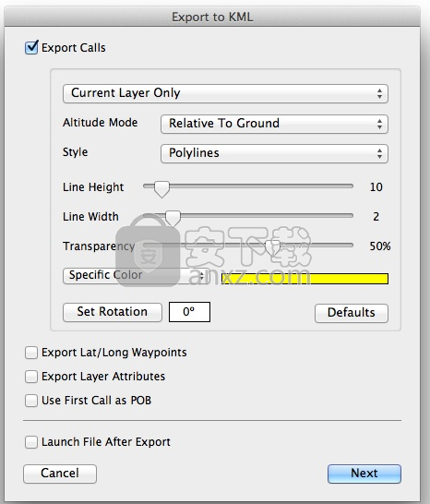Enable Use First Call as POB

coord(31,401)
